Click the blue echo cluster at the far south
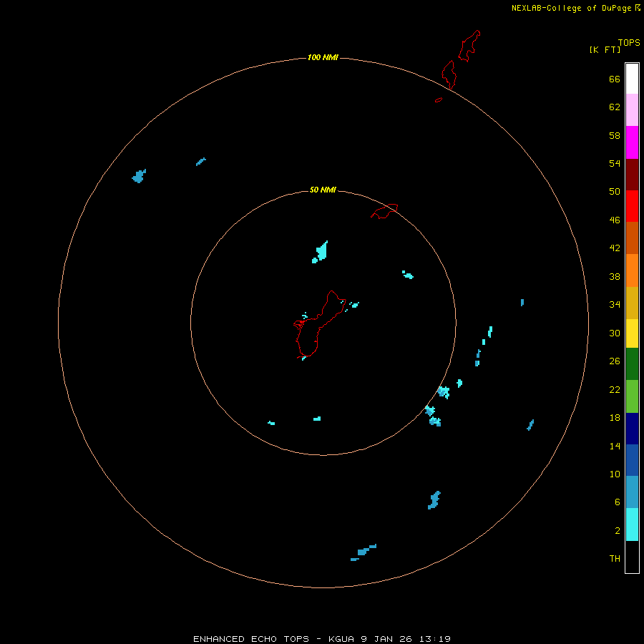644x644 pixels. (364, 552)
